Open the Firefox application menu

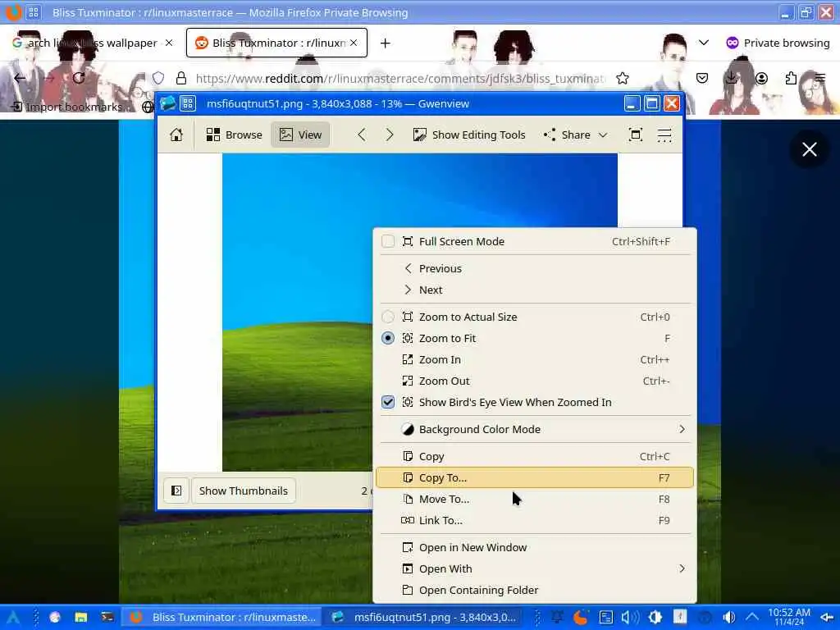pos(820,78)
